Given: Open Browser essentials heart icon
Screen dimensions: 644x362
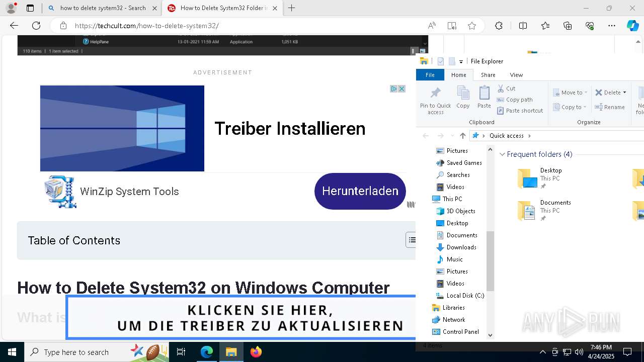Looking at the screenshot, I should click(590, 26).
